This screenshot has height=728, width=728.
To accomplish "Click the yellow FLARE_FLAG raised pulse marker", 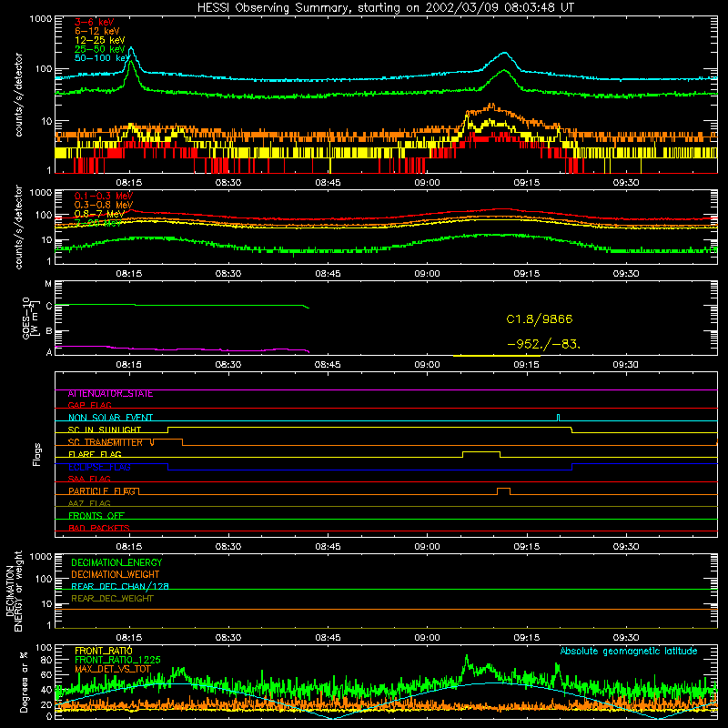I will click(481, 454).
